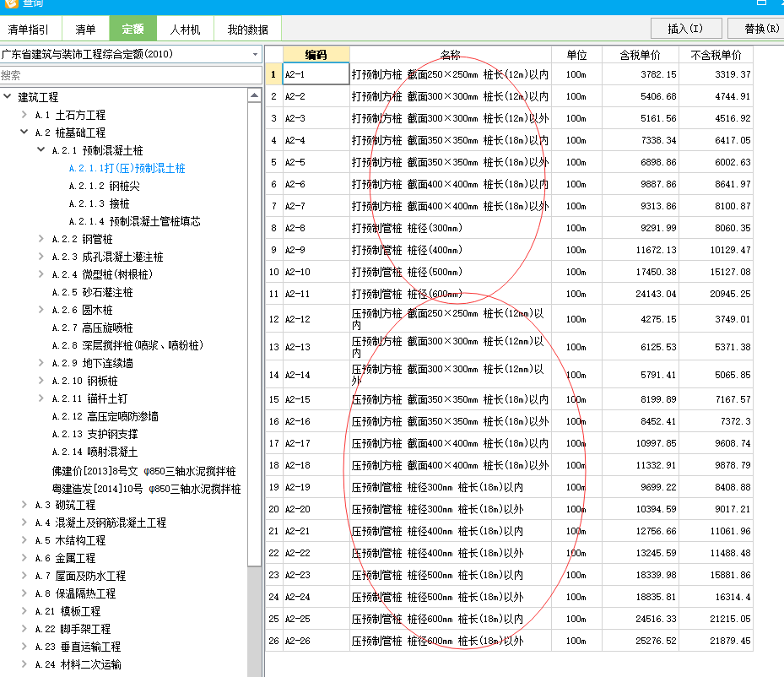784x677 pixels.
Task: Click 打预制管桩 桩径(400mm) name cell
Action: click(x=451, y=250)
